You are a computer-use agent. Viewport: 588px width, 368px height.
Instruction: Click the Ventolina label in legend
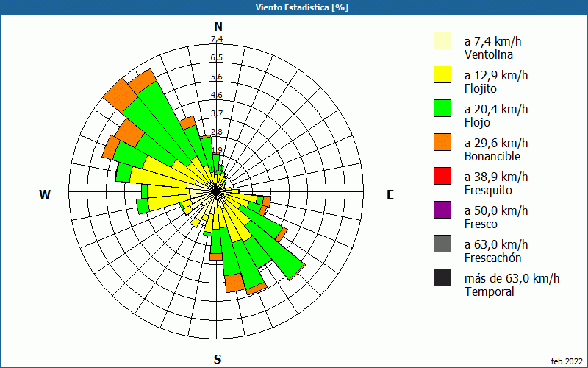click(x=489, y=54)
